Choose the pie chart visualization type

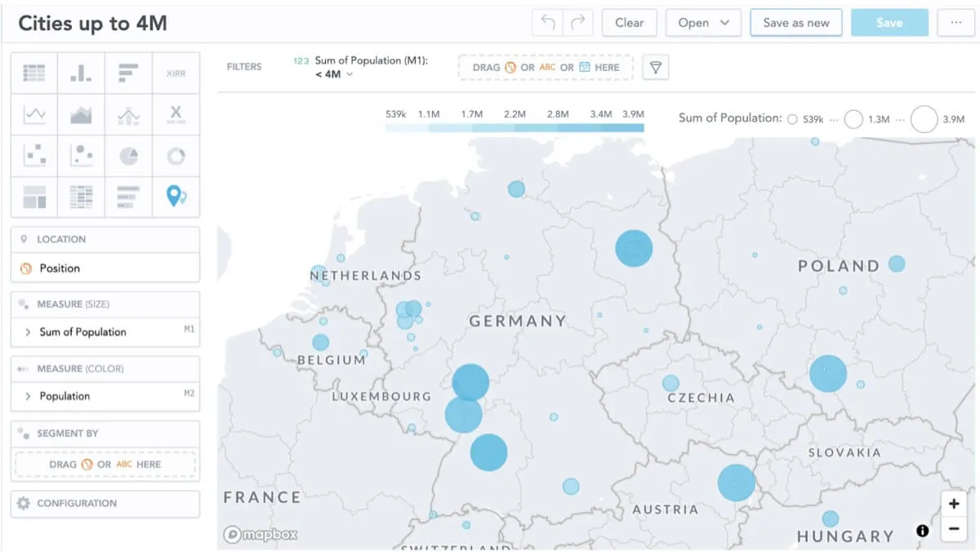click(128, 156)
